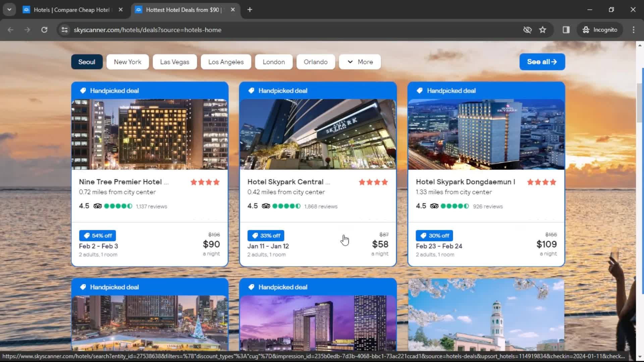Click the third-party cookies blocked eye icon
644x362 pixels.
pyautogui.click(x=527, y=30)
